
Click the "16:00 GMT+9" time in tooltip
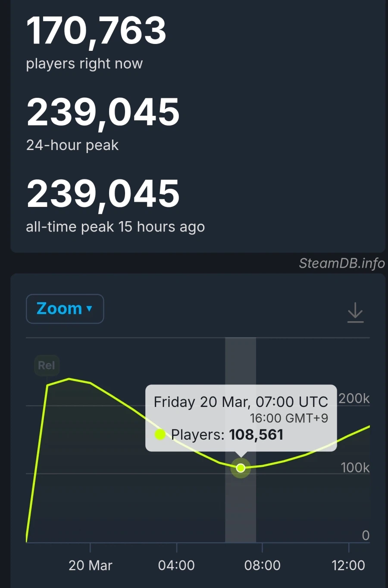tap(289, 418)
